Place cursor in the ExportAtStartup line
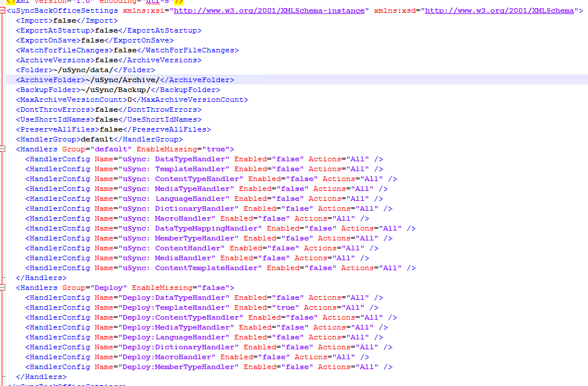 109,30
